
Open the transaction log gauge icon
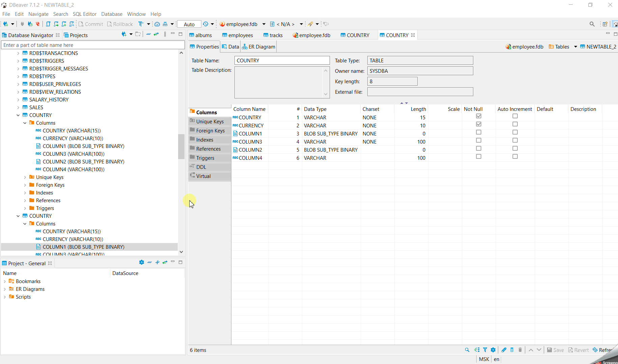coord(157,24)
